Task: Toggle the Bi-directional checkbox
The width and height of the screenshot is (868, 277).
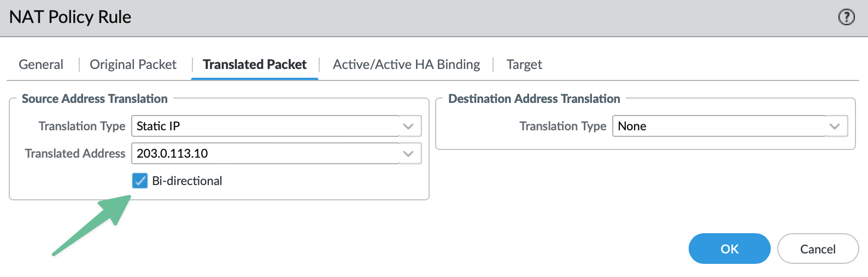Action: pos(140,181)
